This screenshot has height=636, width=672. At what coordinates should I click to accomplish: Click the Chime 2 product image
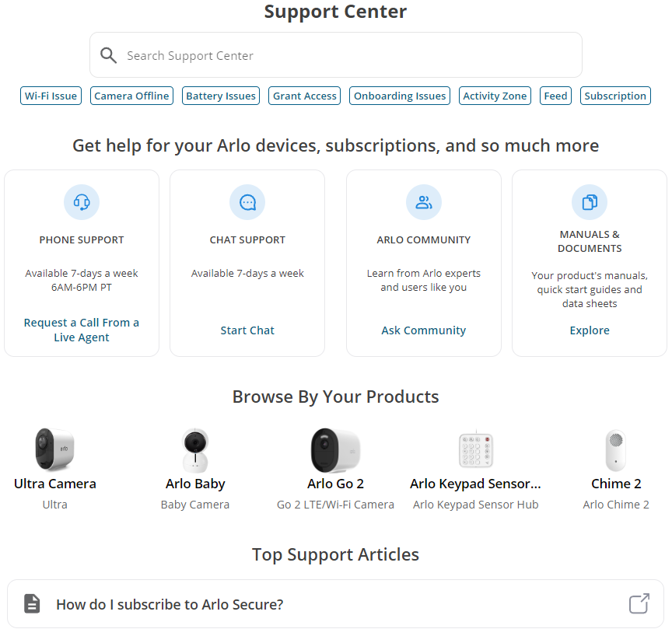[x=615, y=449]
